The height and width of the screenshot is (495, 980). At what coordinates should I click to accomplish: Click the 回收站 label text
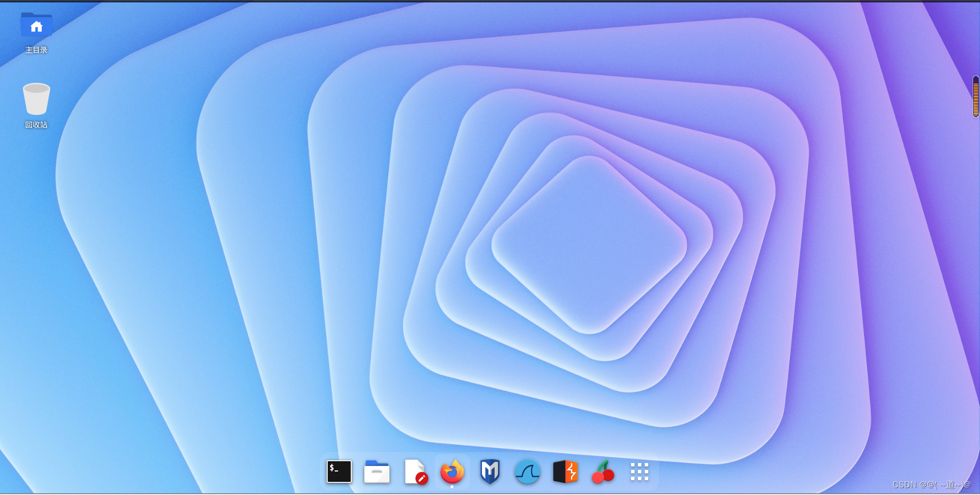point(37,125)
